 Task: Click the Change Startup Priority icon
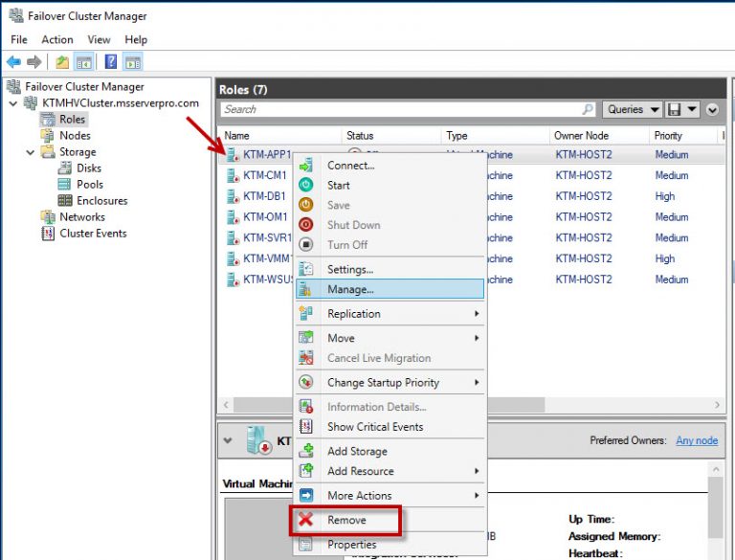pos(306,382)
